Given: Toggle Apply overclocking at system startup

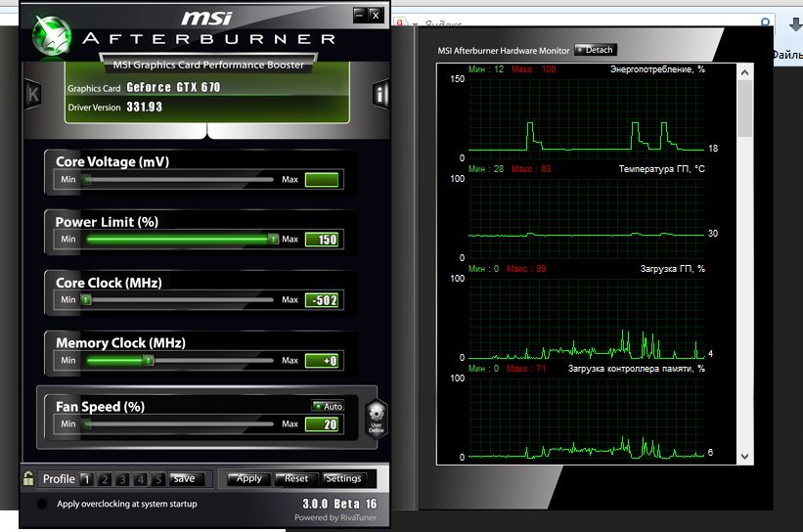Looking at the screenshot, I should tap(41, 504).
